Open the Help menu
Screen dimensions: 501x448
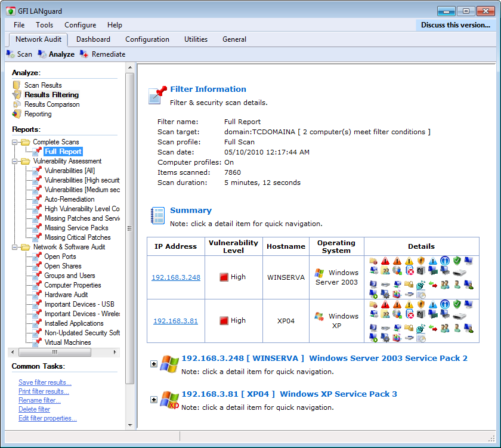pyautogui.click(x=115, y=25)
